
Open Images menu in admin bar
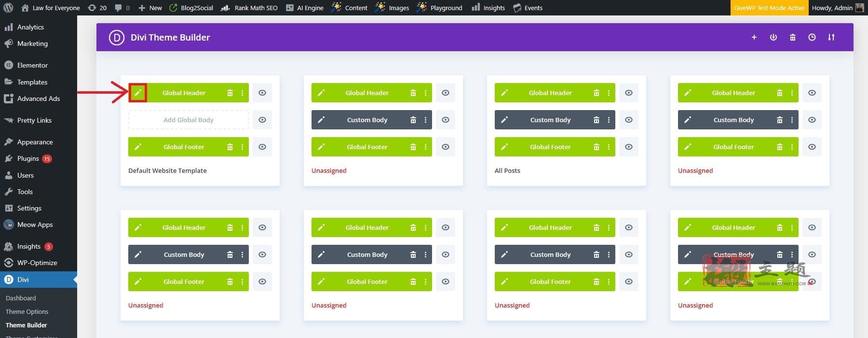point(393,8)
